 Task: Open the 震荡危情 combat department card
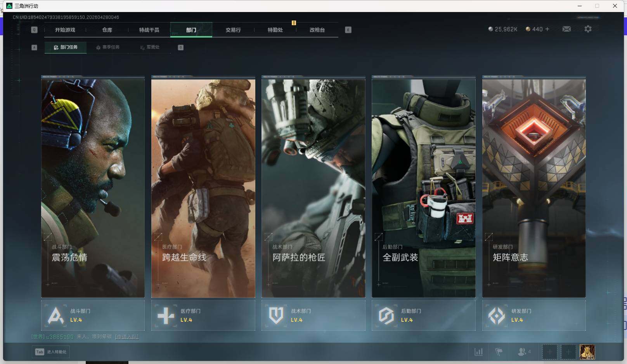[x=93, y=188]
